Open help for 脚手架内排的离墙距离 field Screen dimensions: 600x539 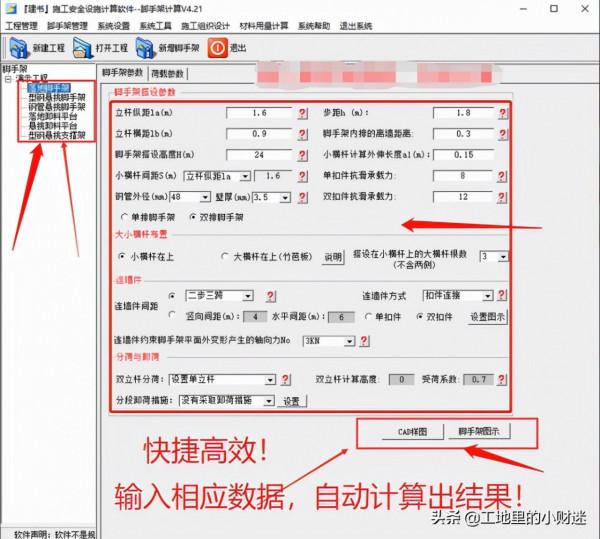click(502, 134)
